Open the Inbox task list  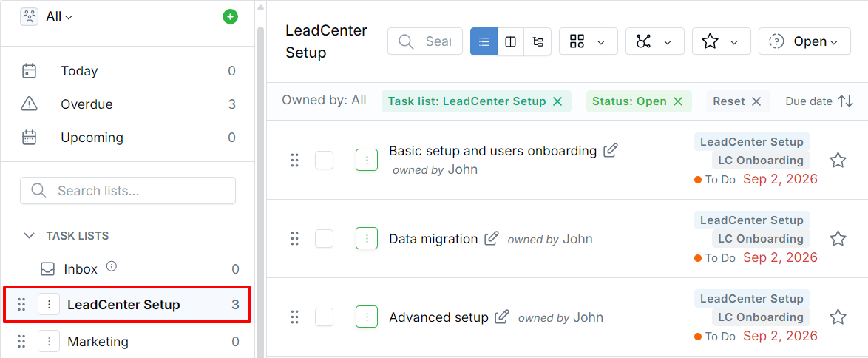point(140,269)
